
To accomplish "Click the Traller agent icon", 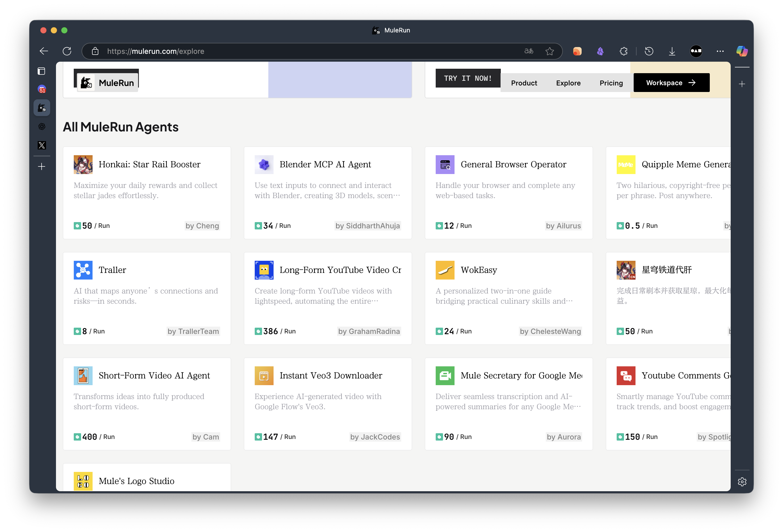I will (x=83, y=270).
